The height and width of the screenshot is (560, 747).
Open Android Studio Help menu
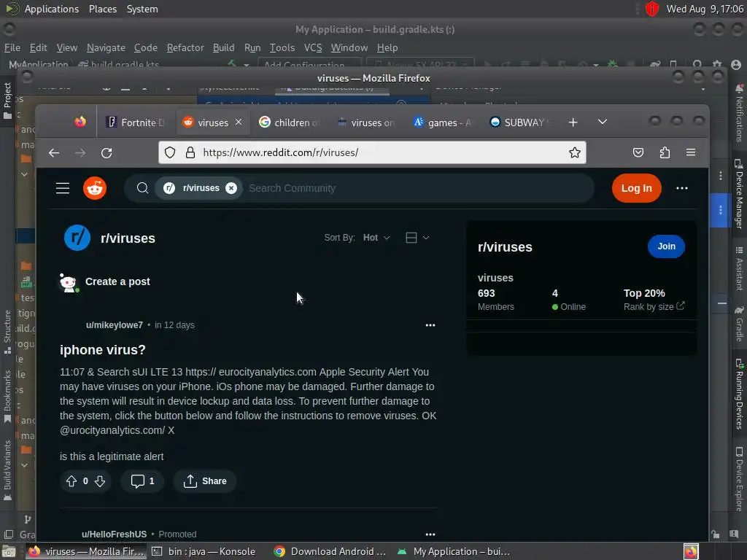pos(387,47)
